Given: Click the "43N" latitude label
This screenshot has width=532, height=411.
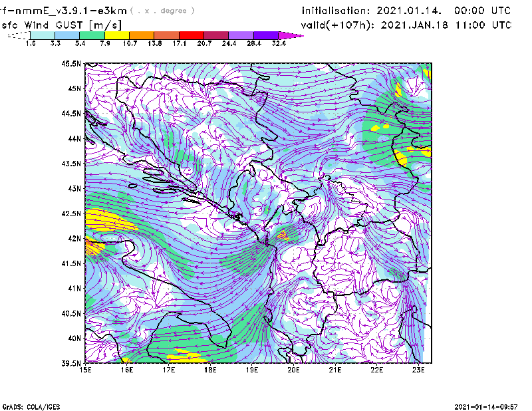Looking at the screenshot, I should point(74,188).
